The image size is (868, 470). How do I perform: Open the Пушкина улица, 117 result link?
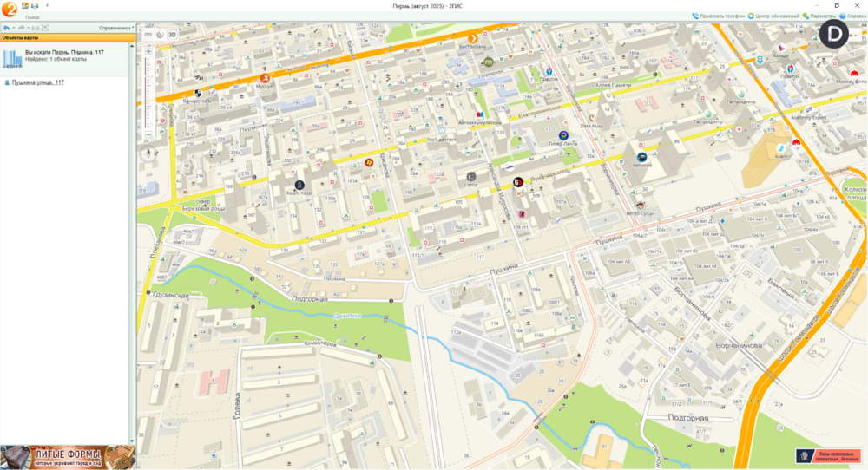coord(37,82)
